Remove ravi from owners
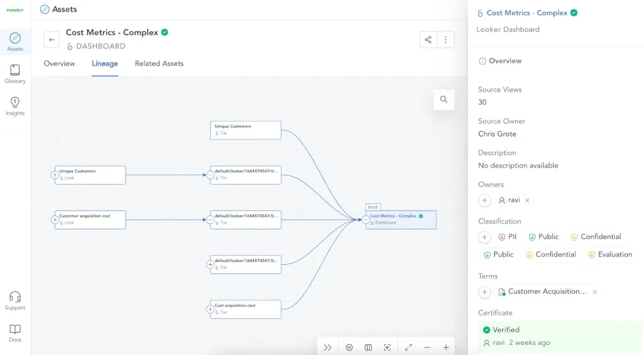 pyautogui.click(x=528, y=200)
